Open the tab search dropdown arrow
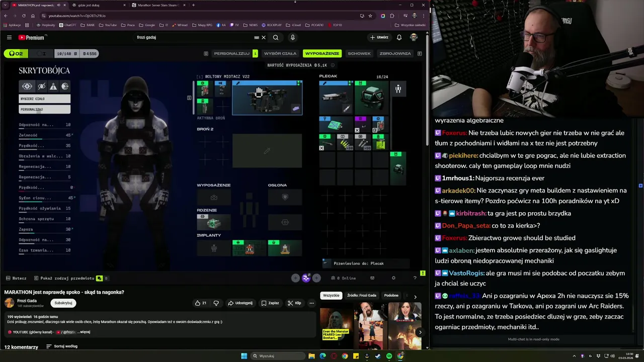Viewport: 644px width, 362px height. tap(6, 5)
